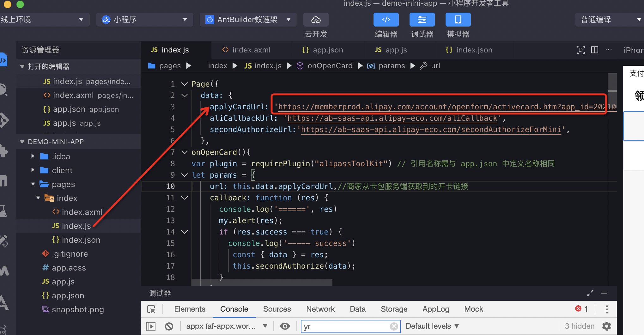Open the Default levels dropdown
The width and height of the screenshot is (644, 335).
(x=432, y=326)
